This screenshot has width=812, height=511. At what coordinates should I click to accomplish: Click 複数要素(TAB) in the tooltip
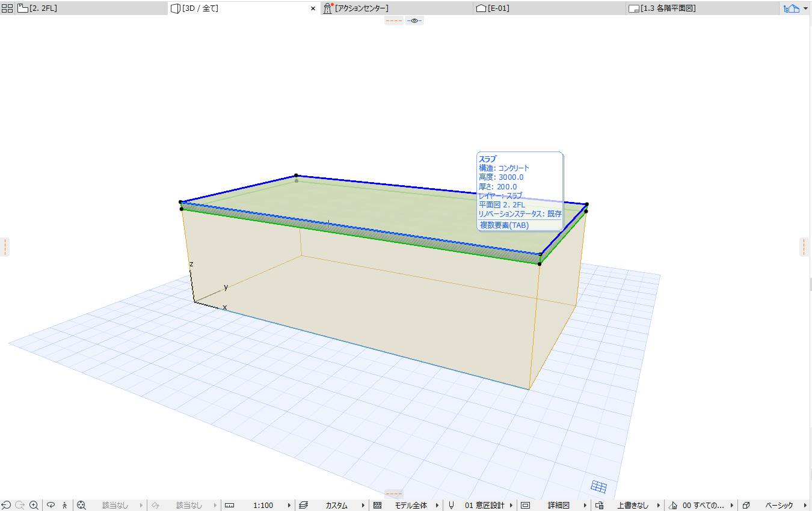504,225
